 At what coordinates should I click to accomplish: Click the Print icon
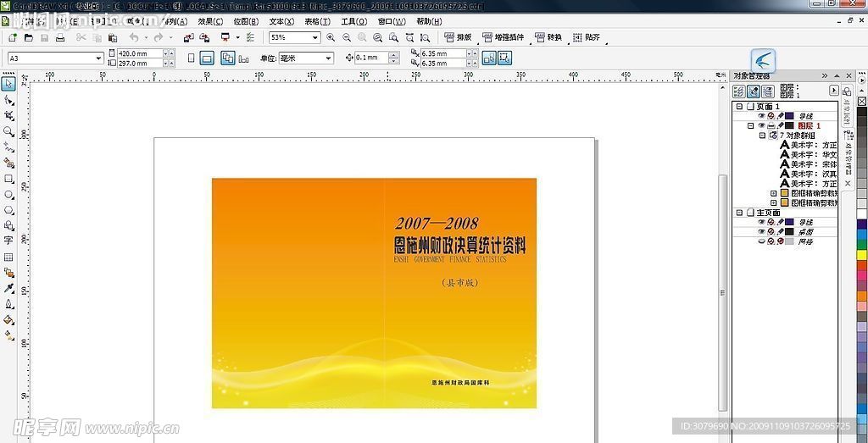(x=60, y=37)
